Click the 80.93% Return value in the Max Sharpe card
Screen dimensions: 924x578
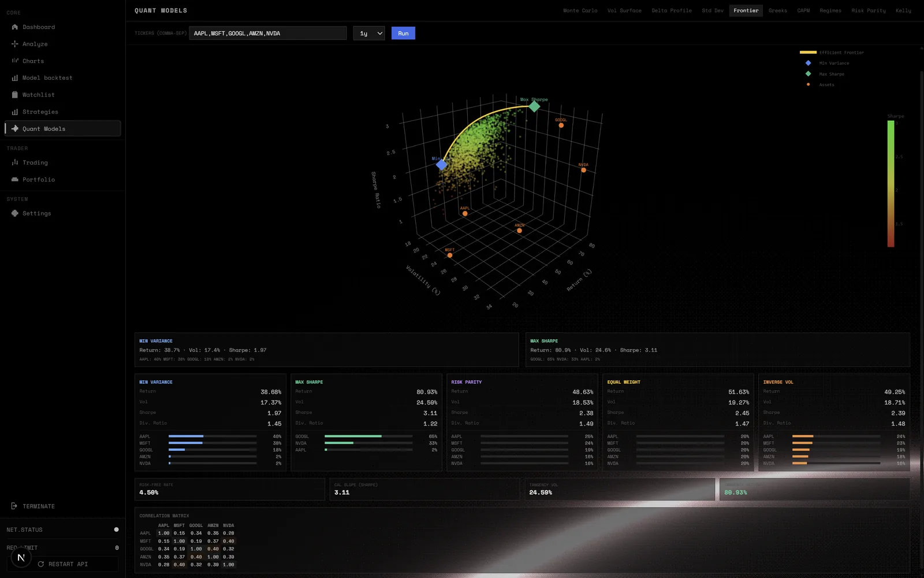[427, 392]
